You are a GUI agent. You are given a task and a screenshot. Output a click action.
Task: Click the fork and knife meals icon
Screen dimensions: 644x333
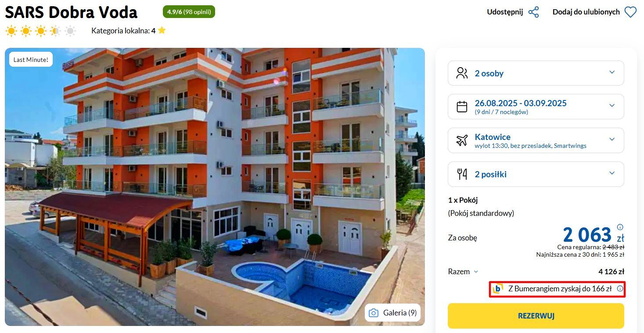[462, 174]
